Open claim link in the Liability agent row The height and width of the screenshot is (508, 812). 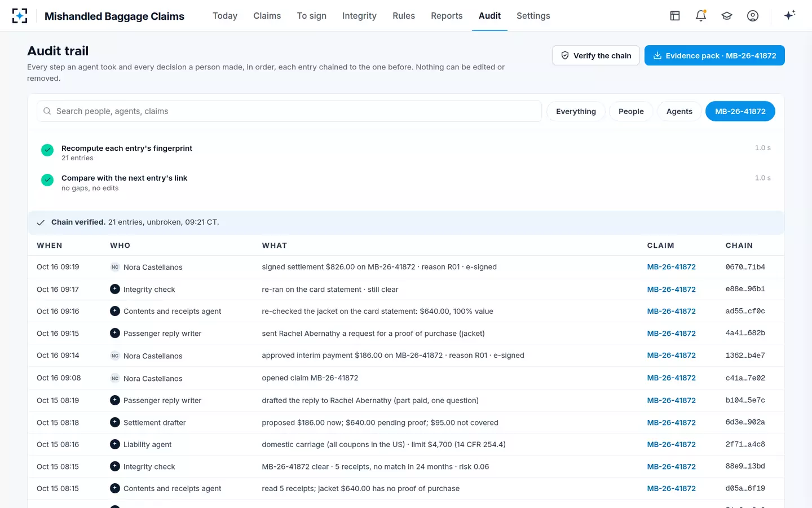pos(672,444)
